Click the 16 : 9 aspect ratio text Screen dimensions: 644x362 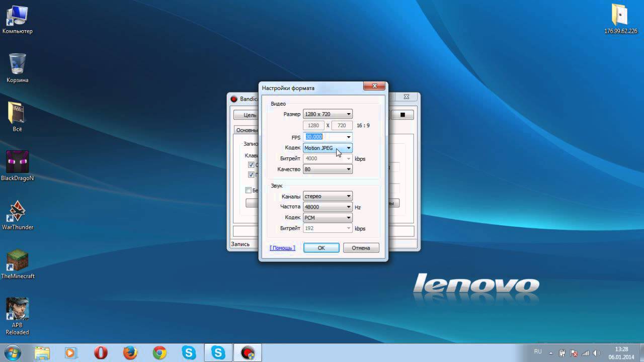[x=363, y=125]
